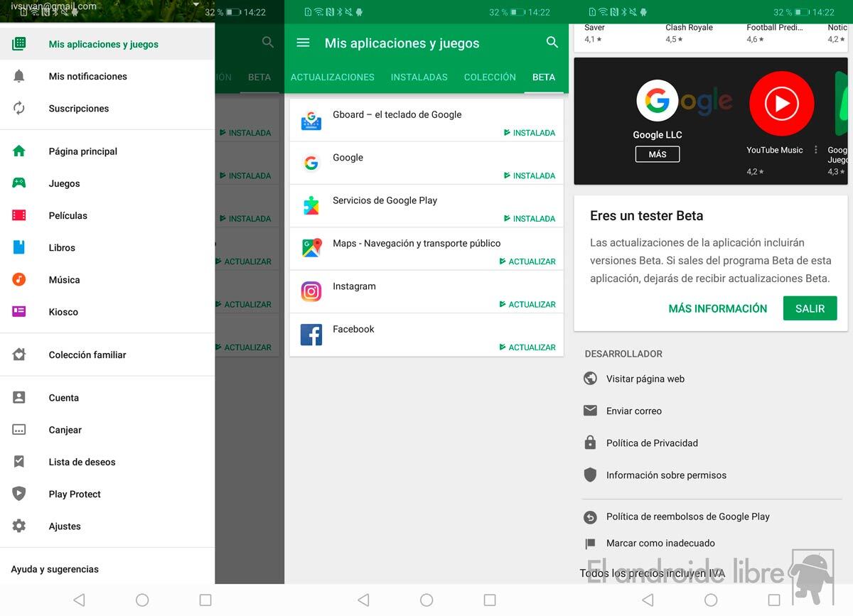This screenshot has height=616, width=853.
Task: Switch to the ACTUALIZACIONES tab
Action: tap(332, 77)
